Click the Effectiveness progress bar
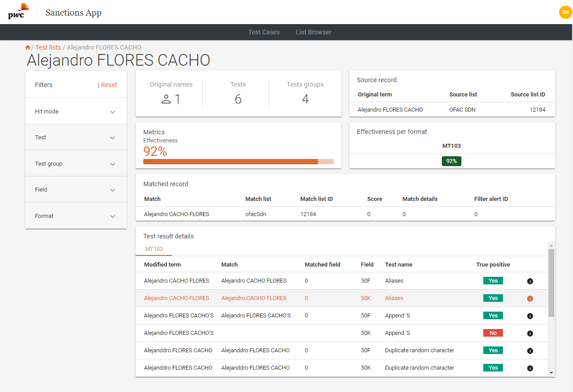Viewport: 573px width, 392px height. coord(238,162)
